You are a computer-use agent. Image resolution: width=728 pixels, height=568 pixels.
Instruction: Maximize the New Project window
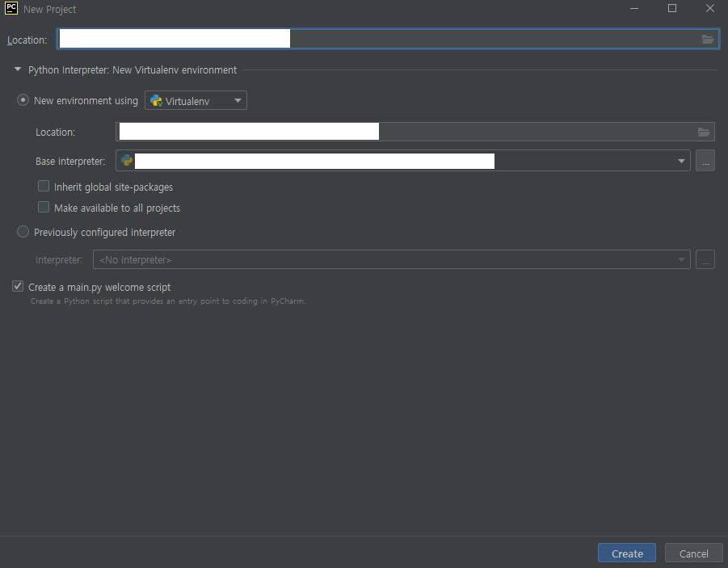coord(671,8)
